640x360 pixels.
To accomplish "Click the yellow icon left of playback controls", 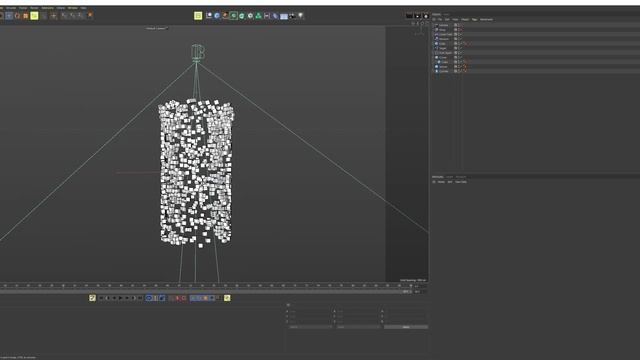I will click(92, 298).
